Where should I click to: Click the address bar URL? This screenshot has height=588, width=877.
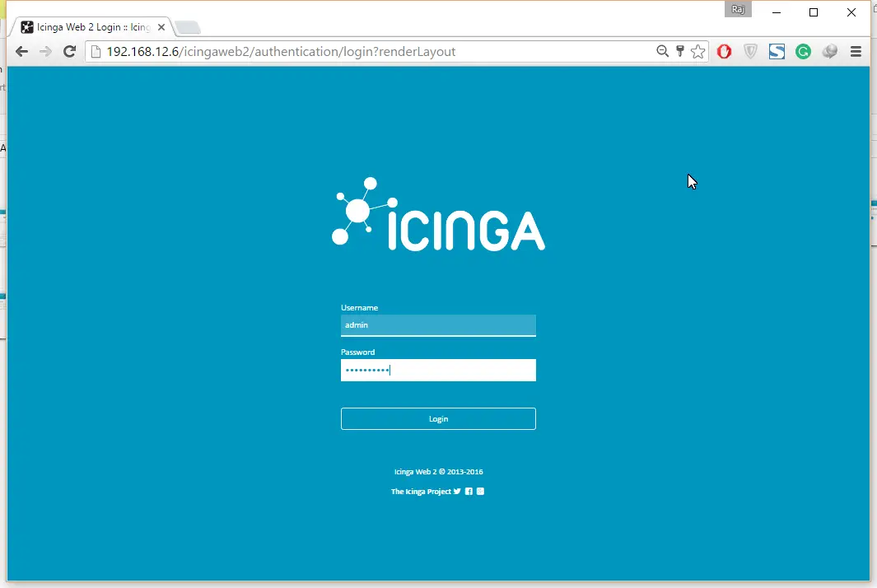tap(282, 52)
